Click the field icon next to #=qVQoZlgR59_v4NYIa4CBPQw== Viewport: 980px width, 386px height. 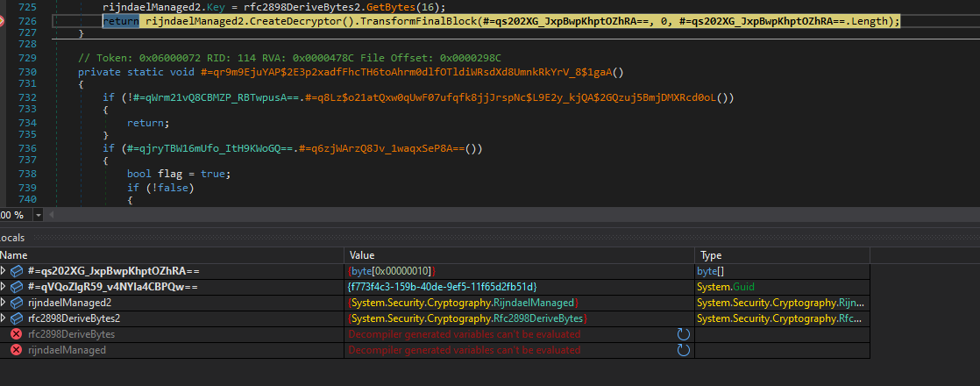click(17, 287)
